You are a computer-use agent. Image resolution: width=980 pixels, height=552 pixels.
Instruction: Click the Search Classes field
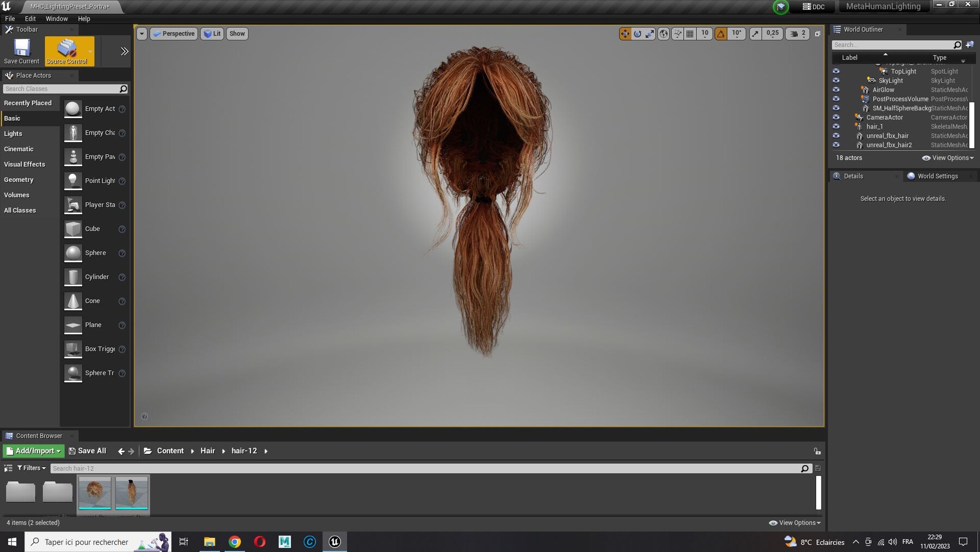[61, 89]
